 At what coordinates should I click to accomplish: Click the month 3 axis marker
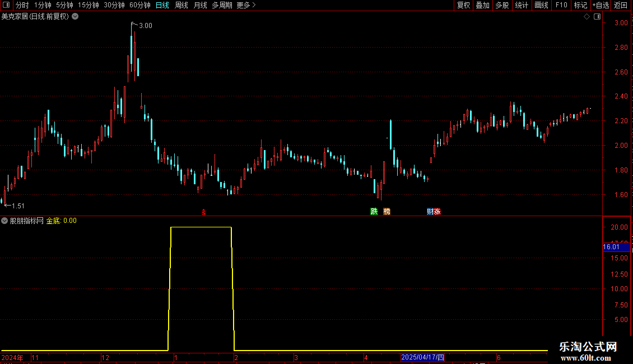[x=296, y=357]
